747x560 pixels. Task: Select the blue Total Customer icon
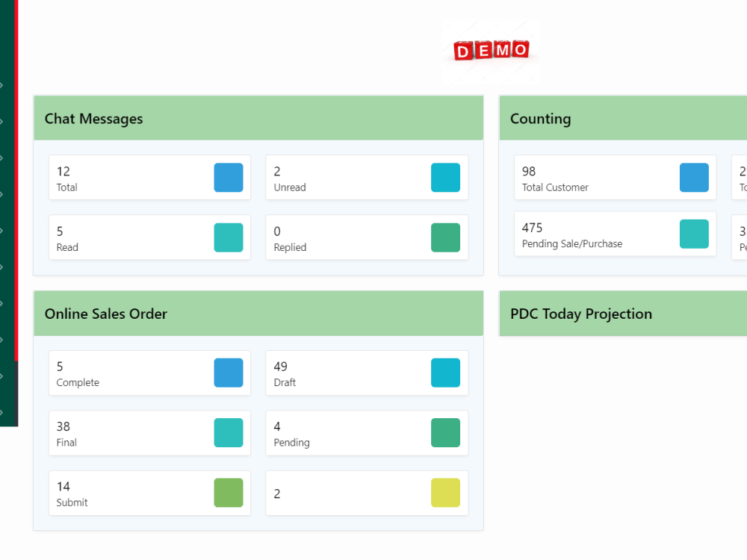pyautogui.click(x=694, y=178)
